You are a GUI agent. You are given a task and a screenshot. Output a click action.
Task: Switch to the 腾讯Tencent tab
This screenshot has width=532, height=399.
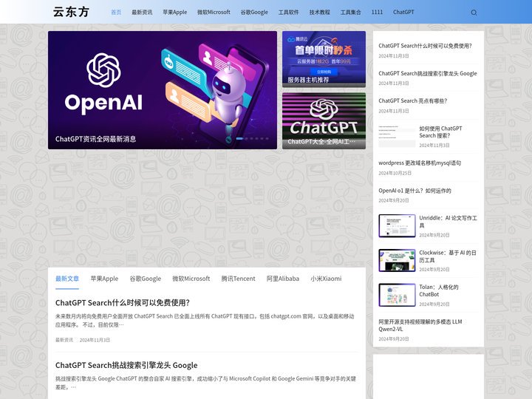tap(238, 279)
